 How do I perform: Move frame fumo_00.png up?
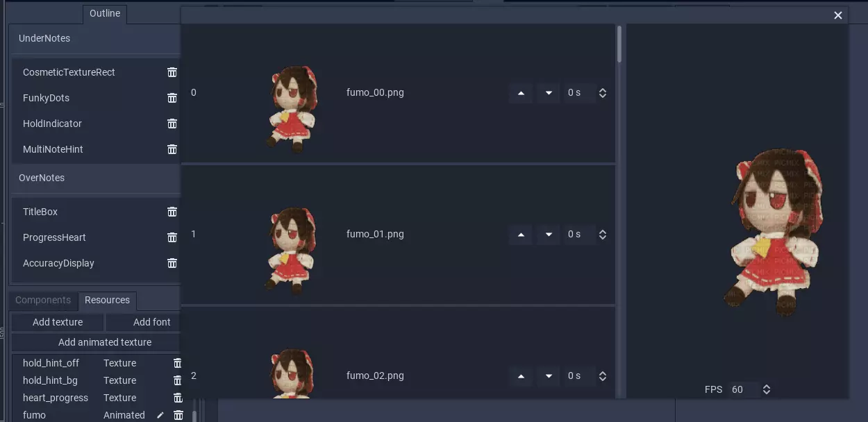tap(521, 93)
